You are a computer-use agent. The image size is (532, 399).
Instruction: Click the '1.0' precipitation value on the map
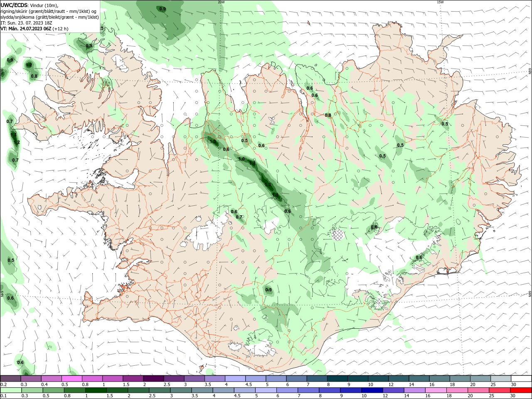click(241, 159)
